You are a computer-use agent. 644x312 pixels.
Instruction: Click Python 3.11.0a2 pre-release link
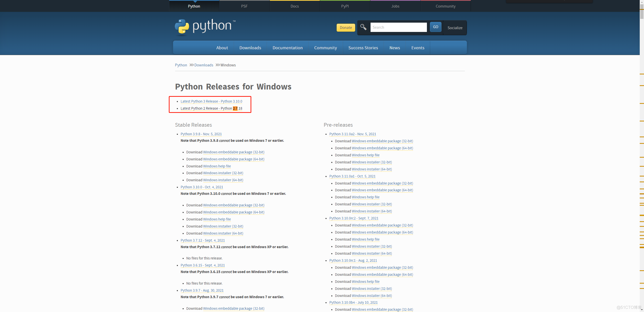coord(352,133)
